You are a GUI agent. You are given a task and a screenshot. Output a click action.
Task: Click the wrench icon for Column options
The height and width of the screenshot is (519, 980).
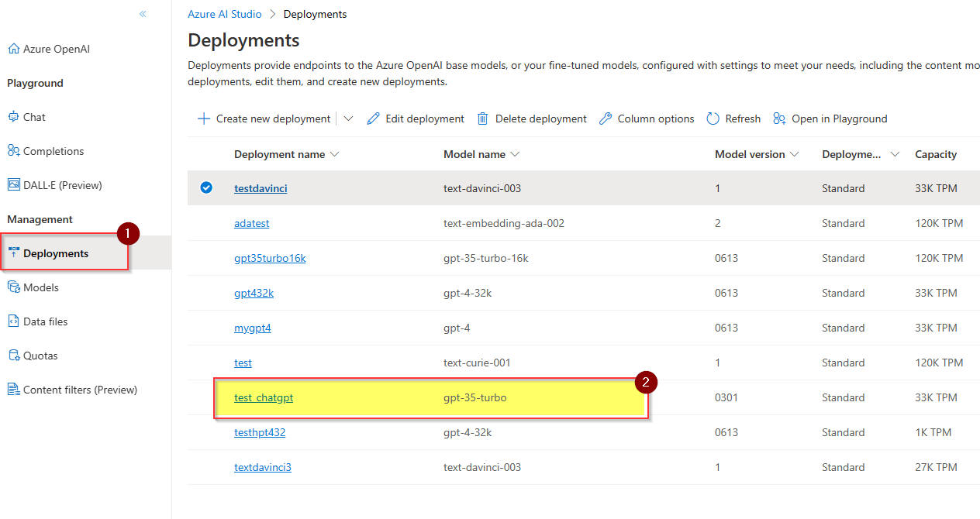(x=606, y=119)
